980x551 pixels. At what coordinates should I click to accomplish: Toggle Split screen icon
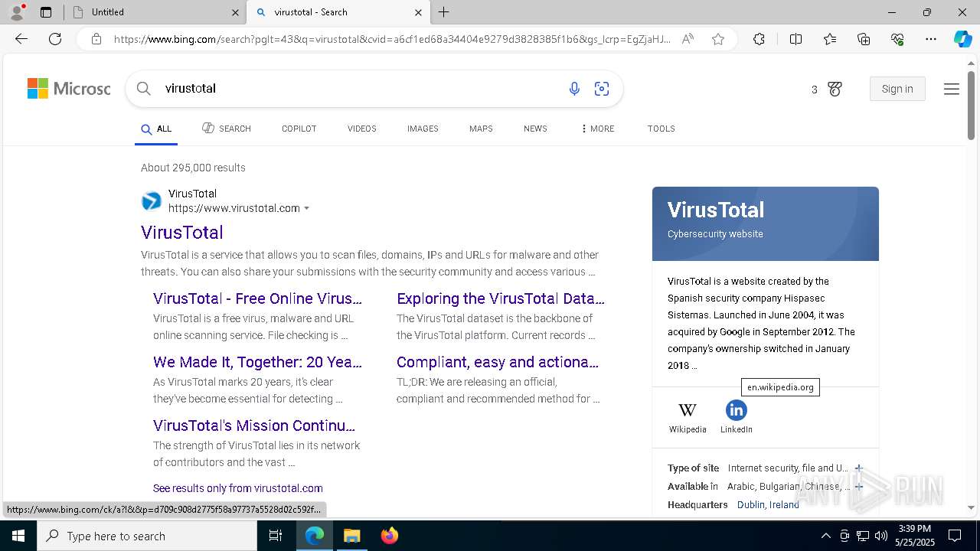tap(795, 39)
